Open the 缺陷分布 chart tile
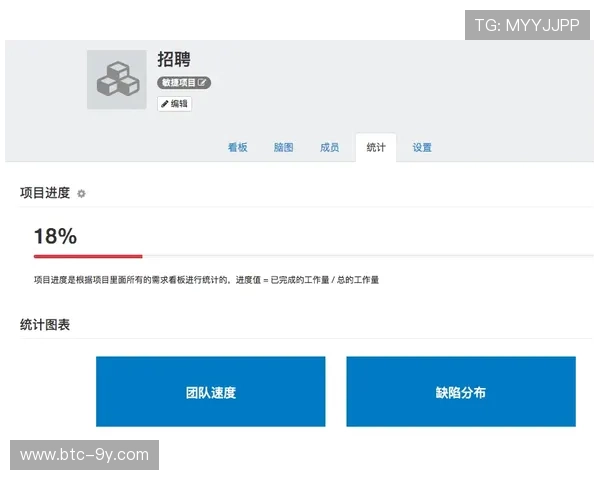 click(461, 392)
